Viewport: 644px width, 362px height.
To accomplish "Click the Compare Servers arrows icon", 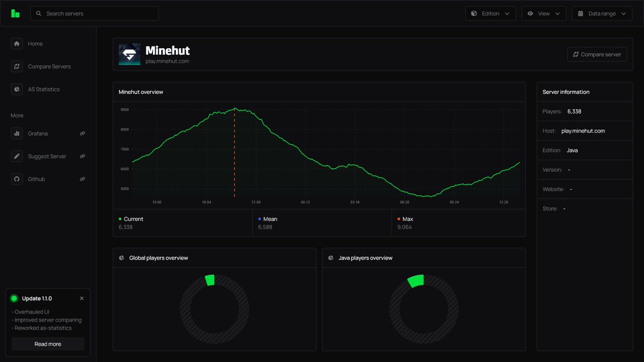I will pyautogui.click(x=17, y=67).
